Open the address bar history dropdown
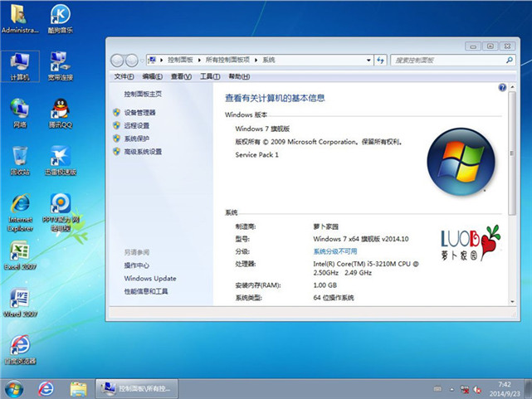 click(x=368, y=61)
